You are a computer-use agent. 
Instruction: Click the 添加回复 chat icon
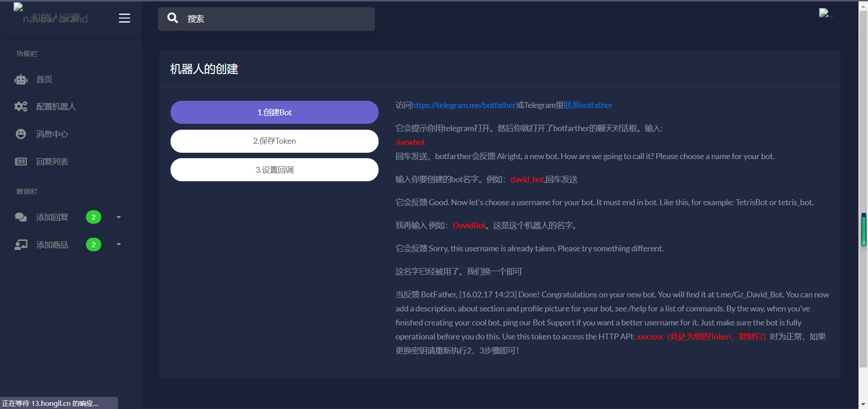(x=20, y=217)
